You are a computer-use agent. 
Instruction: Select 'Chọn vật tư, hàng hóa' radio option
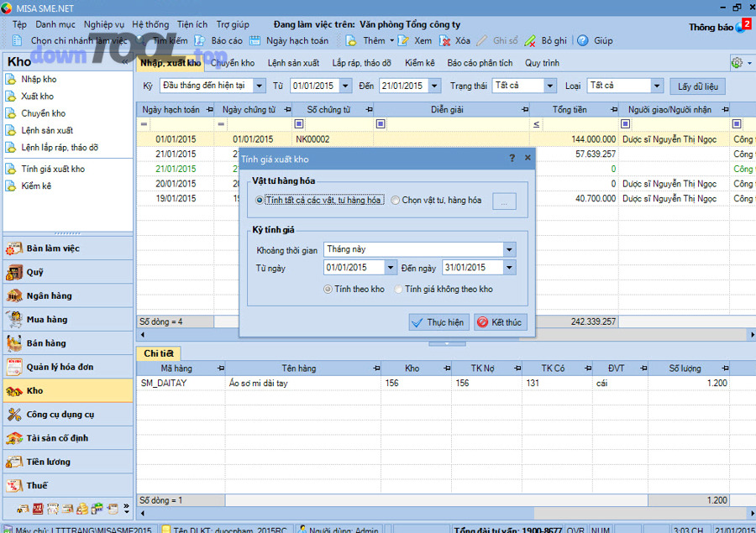coord(396,201)
